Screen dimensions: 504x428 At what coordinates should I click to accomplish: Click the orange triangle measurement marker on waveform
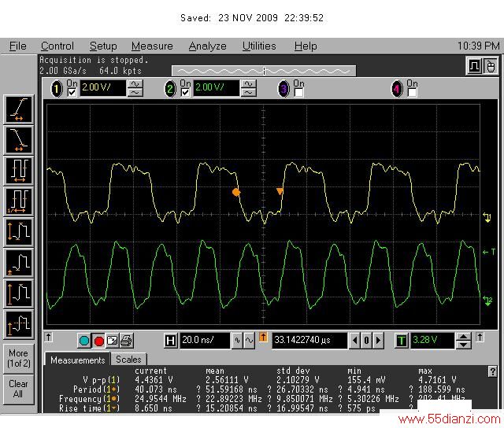click(x=280, y=191)
